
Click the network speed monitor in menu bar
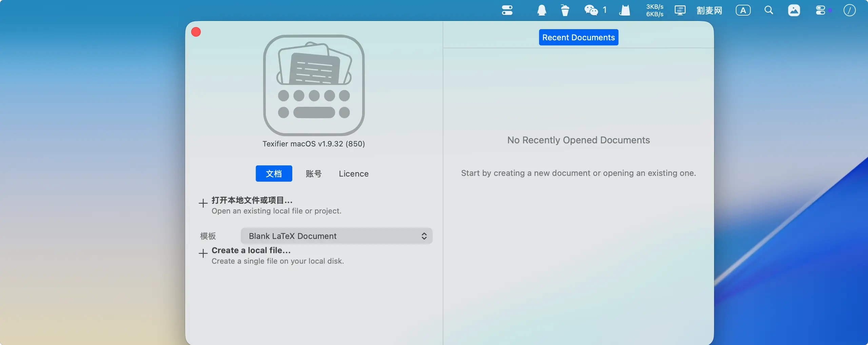654,11
